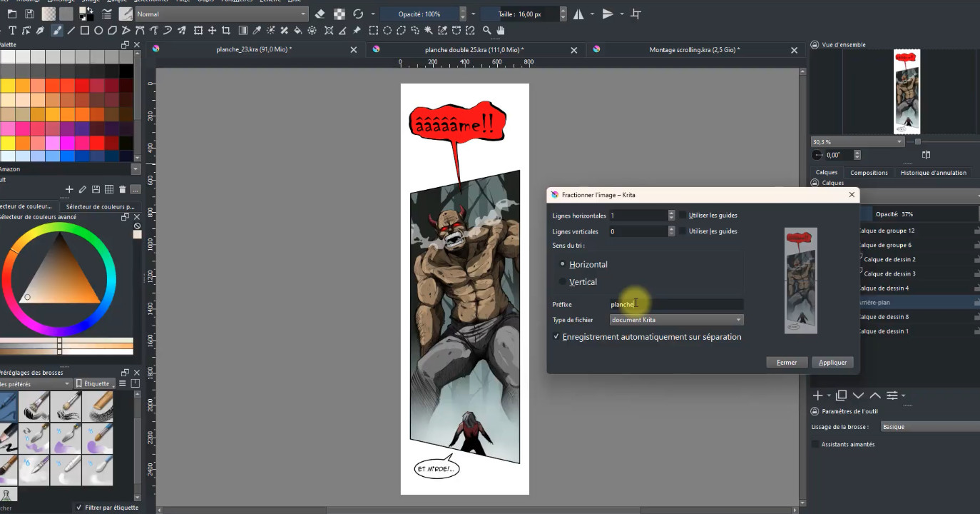This screenshot has height=514, width=980.
Task: Toggle preserve alpha checkerboard icon
Action: tap(340, 14)
